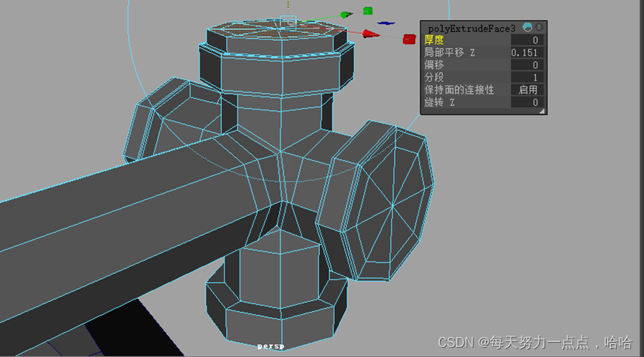Click the green cube scale handle
Screen dimensions: 644x357
[x=368, y=11]
